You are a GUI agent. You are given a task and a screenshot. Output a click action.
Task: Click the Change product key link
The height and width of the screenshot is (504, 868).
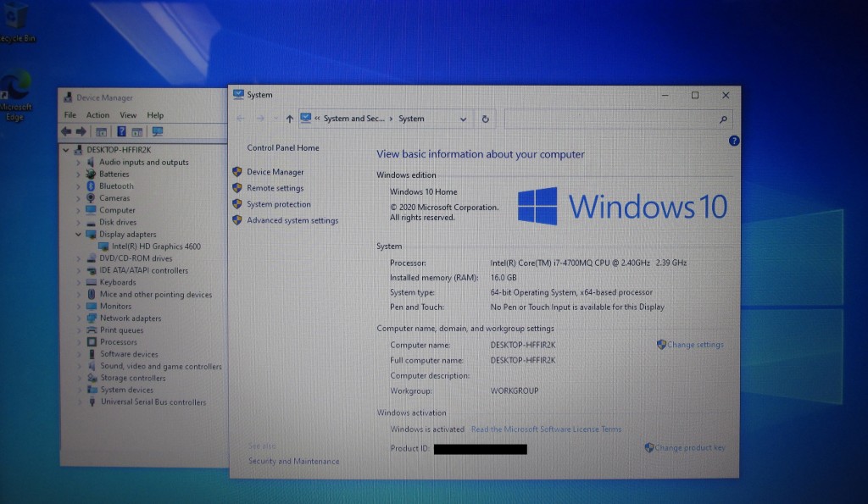689,448
